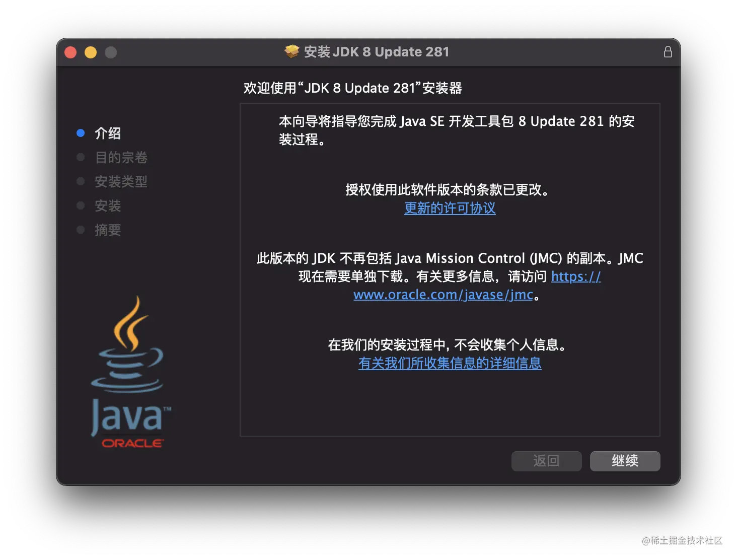
Task: Click the lock icon at top right
Action: pos(668,51)
